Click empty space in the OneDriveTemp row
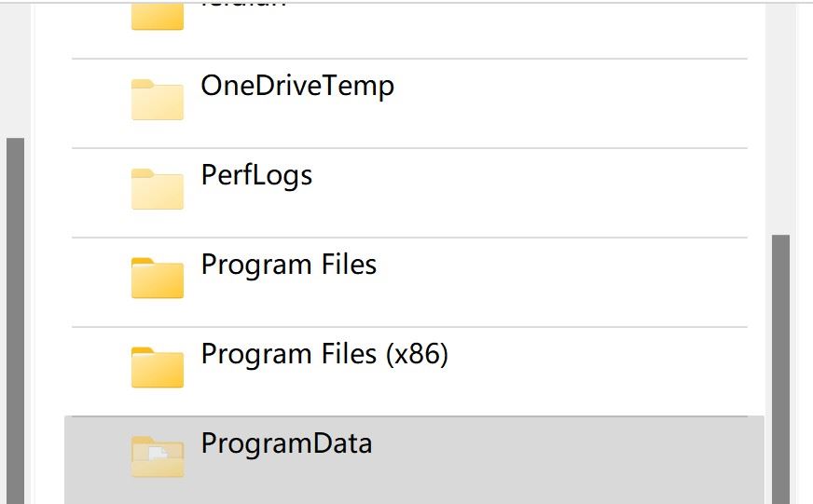The image size is (813, 504). click(x=578, y=102)
